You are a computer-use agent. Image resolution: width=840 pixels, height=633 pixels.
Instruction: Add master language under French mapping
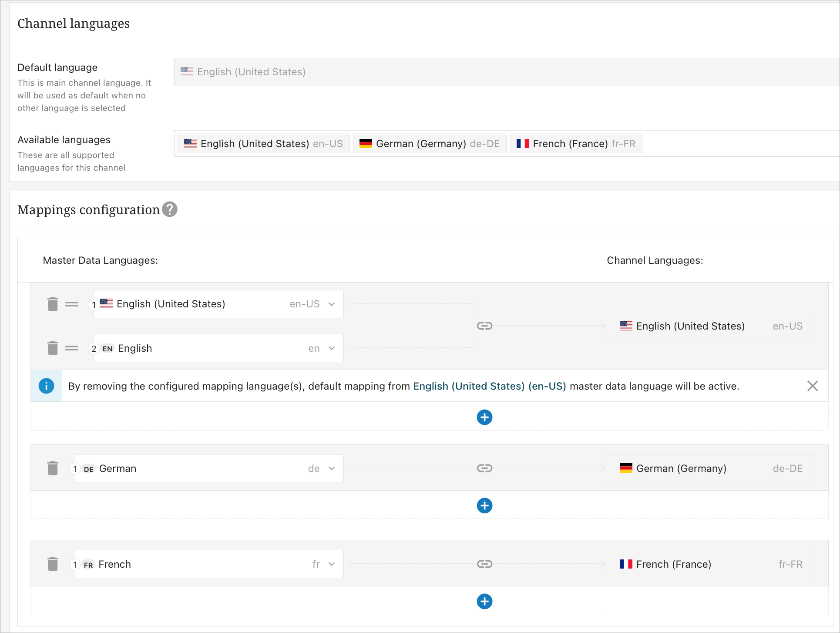(484, 601)
